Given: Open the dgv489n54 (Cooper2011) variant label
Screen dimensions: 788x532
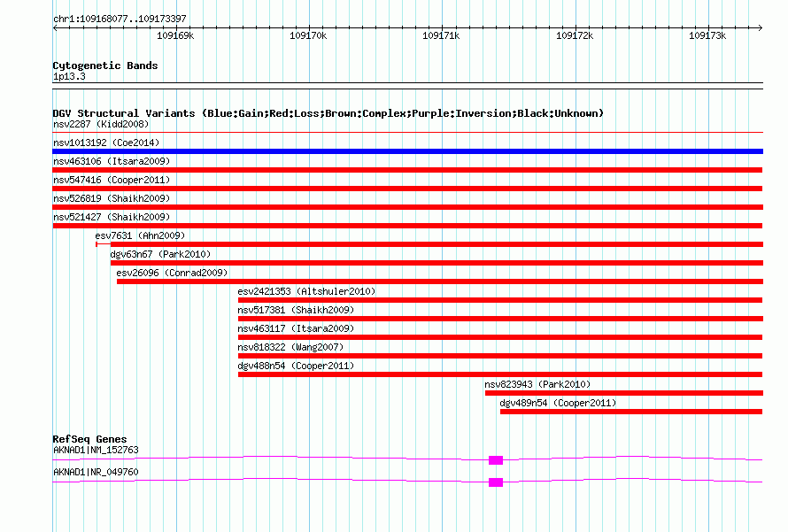Looking at the screenshot, I should pyautogui.click(x=558, y=403).
